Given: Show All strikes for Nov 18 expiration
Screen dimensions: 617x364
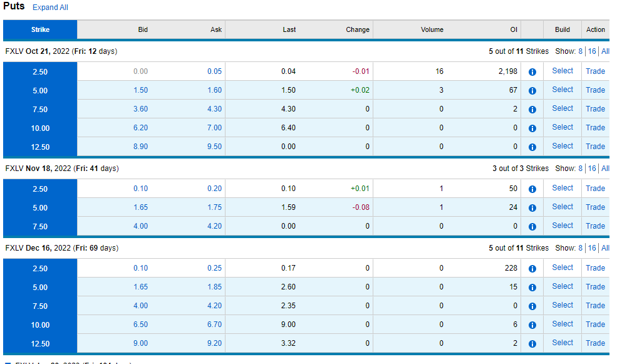Looking at the screenshot, I should pyautogui.click(x=605, y=169).
